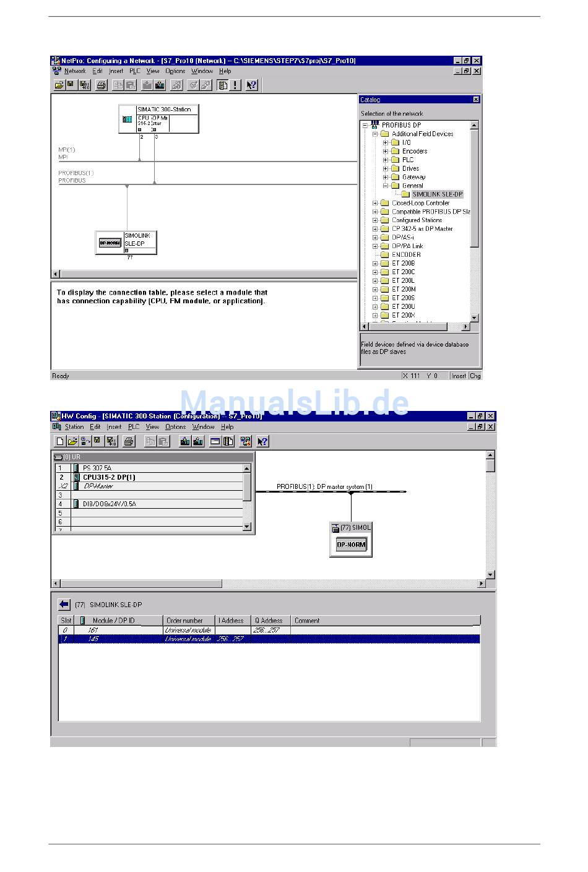Select the PS 307 5A rack row

pyautogui.click(x=150, y=468)
